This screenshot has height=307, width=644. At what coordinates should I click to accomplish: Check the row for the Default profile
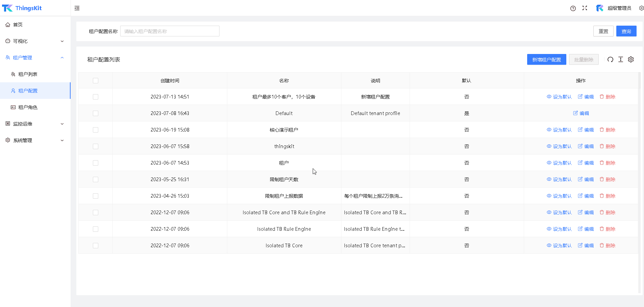(x=96, y=113)
